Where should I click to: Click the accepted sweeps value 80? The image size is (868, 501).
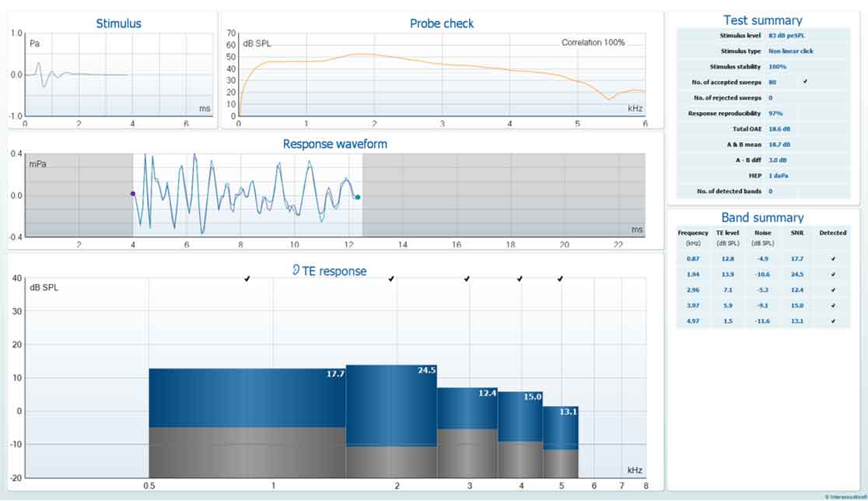772,82
